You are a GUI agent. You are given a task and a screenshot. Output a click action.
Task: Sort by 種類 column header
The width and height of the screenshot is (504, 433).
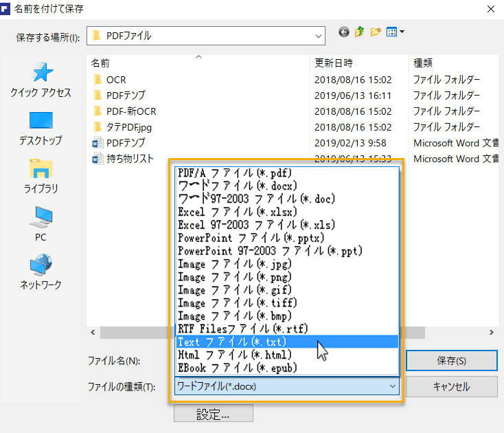tap(454, 63)
